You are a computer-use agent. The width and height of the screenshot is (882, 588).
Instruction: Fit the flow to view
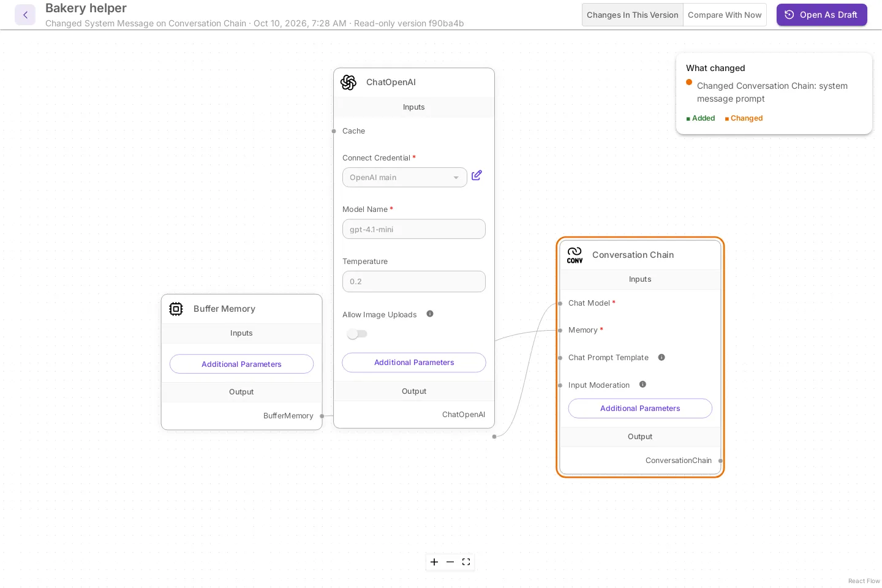(466, 562)
